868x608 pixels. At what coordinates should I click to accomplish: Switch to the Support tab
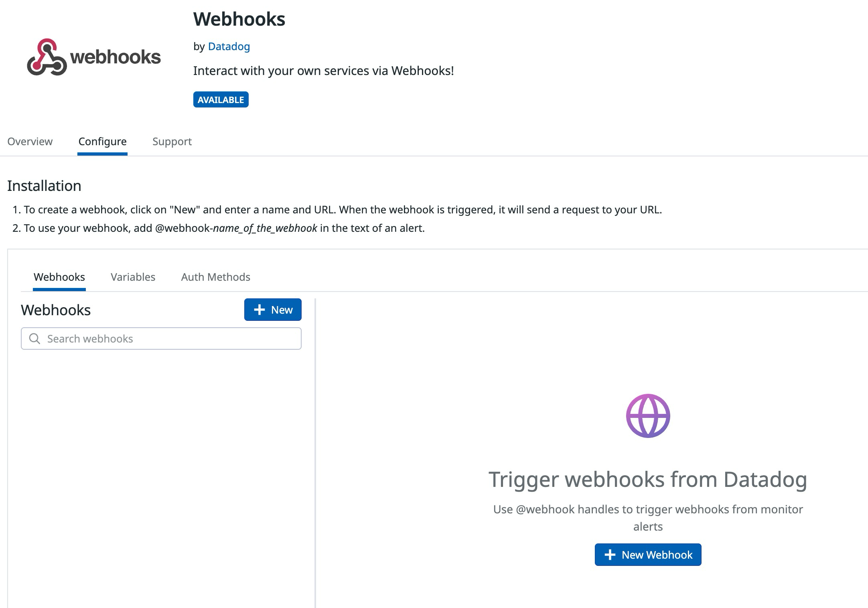[172, 141]
